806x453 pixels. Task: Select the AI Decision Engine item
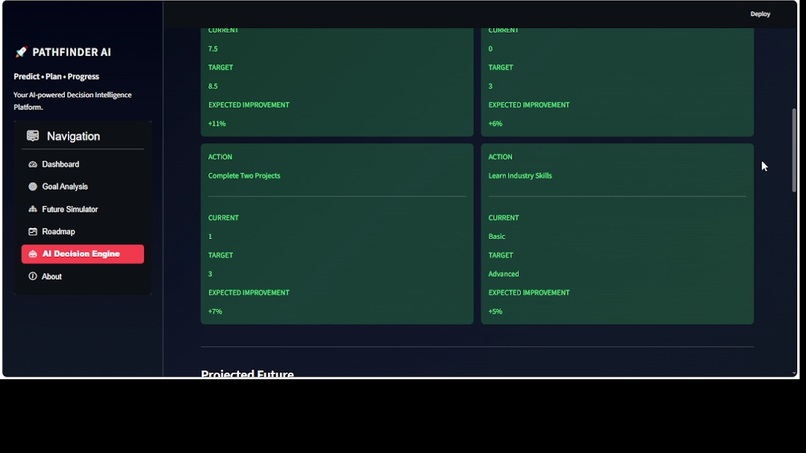(83, 254)
